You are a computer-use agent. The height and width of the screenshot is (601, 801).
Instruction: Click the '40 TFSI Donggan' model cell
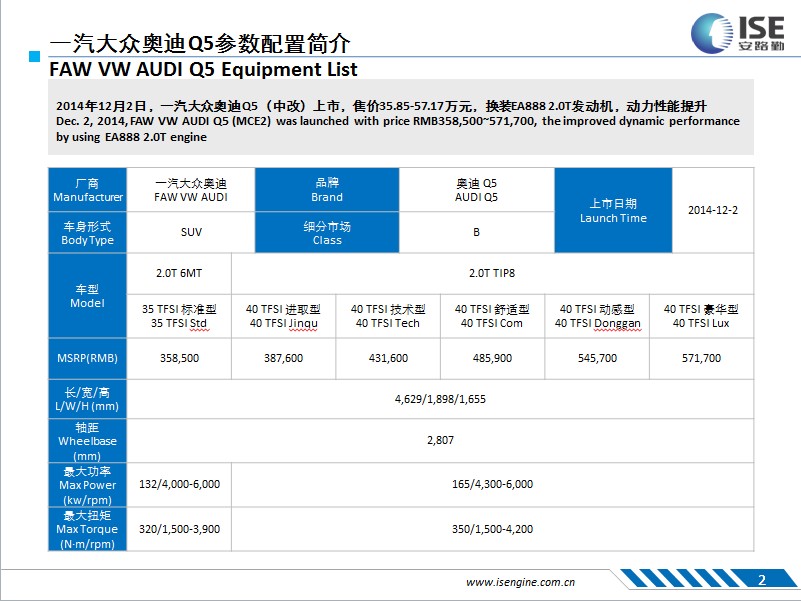pos(597,316)
